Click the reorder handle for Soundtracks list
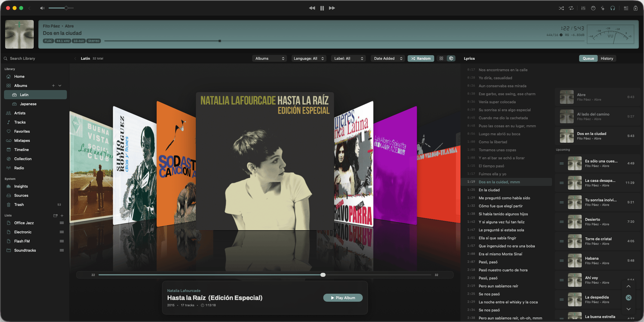The width and height of the screenshot is (644, 322). (62, 251)
